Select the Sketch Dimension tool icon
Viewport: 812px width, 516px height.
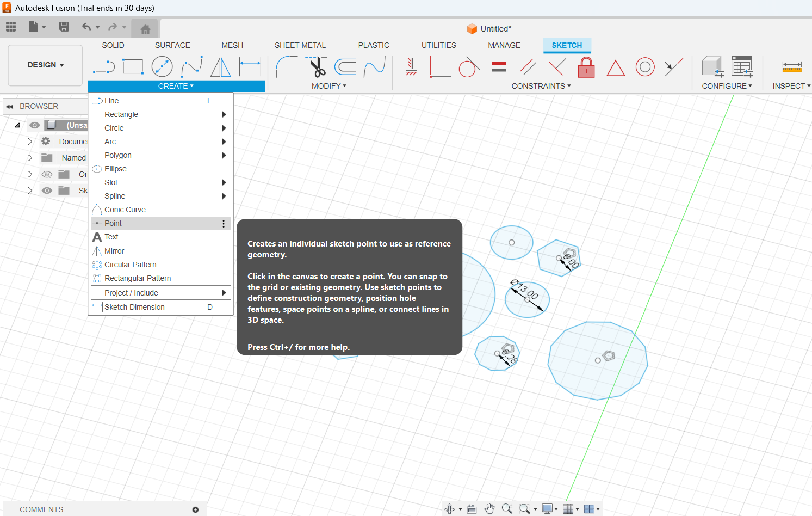[x=250, y=67]
